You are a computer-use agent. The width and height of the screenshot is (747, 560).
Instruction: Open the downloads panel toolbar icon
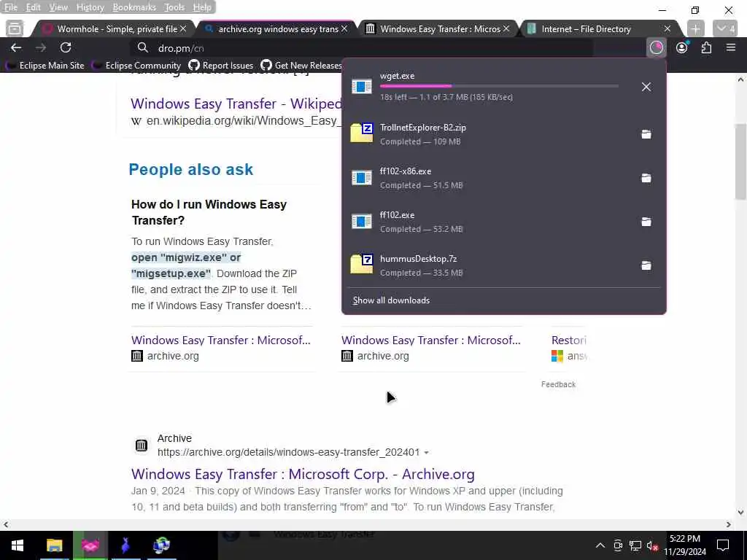656,47
